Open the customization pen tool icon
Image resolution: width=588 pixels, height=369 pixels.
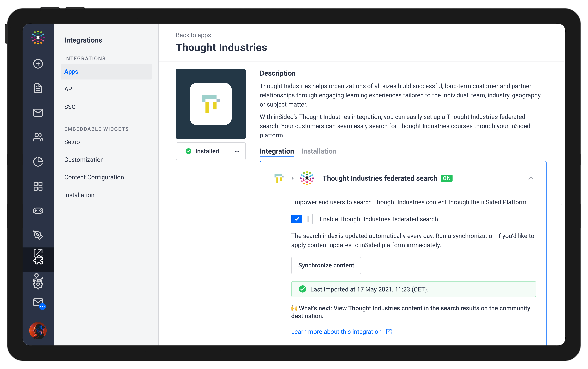[x=38, y=235]
